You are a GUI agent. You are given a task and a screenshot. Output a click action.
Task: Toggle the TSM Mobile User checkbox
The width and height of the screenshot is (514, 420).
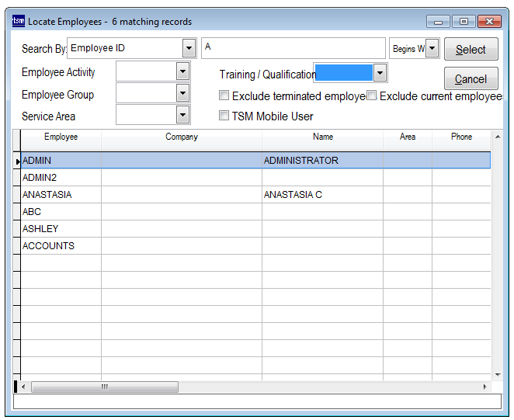[x=224, y=116]
